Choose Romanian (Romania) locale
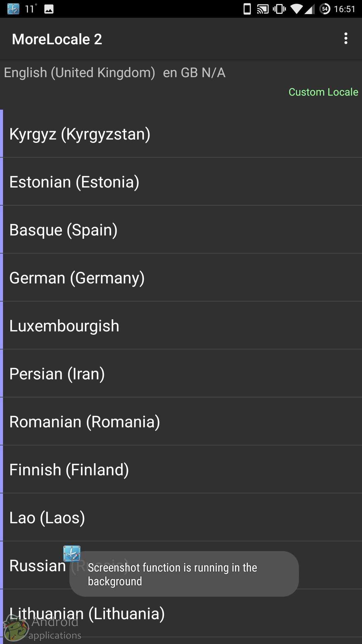This screenshot has width=362, height=644. point(181,422)
